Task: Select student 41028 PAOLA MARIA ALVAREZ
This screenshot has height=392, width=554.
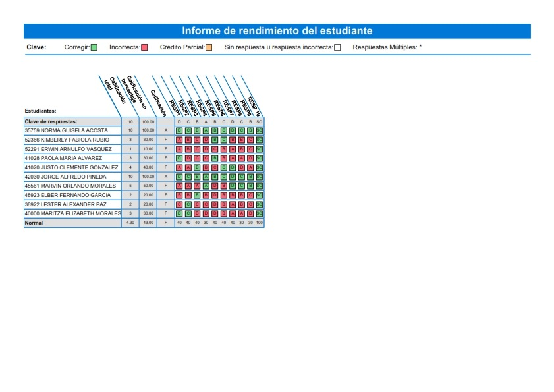Action: pos(63,158)
